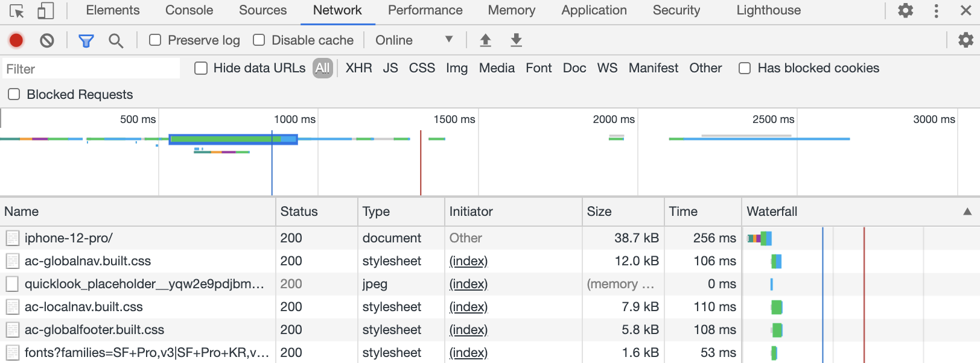
Task: Open network search with the magnifier icon
Action: tap(116, 40)
